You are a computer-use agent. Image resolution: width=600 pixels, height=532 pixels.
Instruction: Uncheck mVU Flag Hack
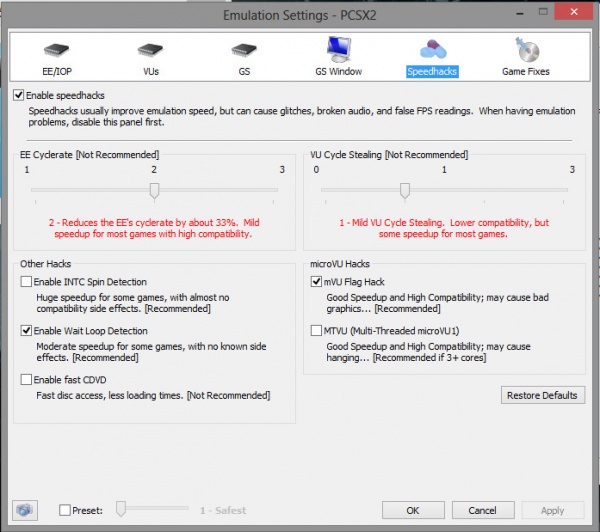click(x=316, y=282)
